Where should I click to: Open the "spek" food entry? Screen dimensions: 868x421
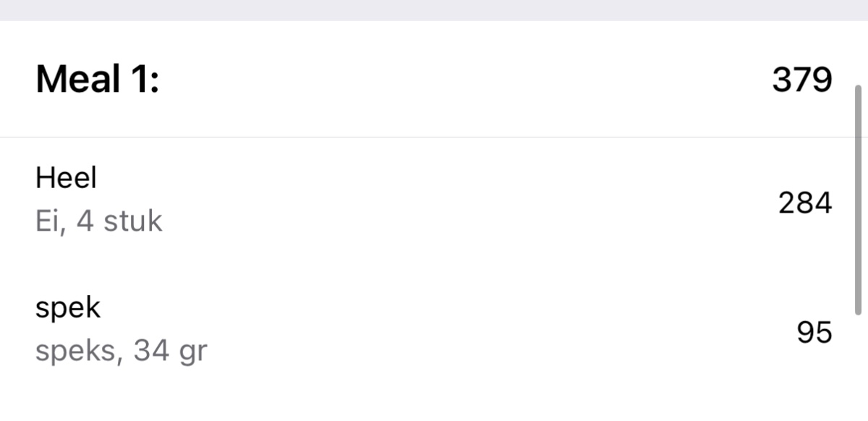coord(68,308)
